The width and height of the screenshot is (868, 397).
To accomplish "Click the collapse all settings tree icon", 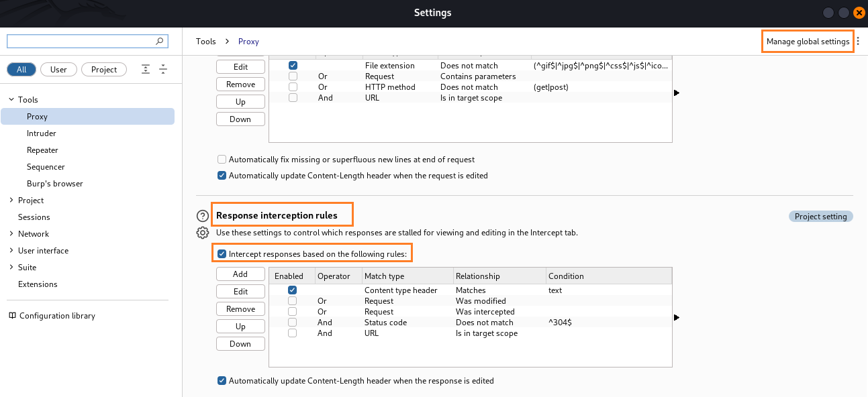I will click(163, 69).
